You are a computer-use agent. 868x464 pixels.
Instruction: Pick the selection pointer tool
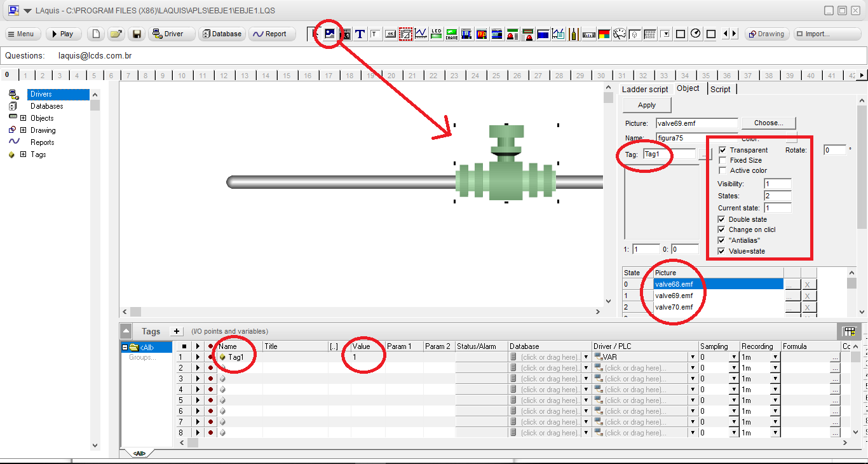tap(315, 34)
